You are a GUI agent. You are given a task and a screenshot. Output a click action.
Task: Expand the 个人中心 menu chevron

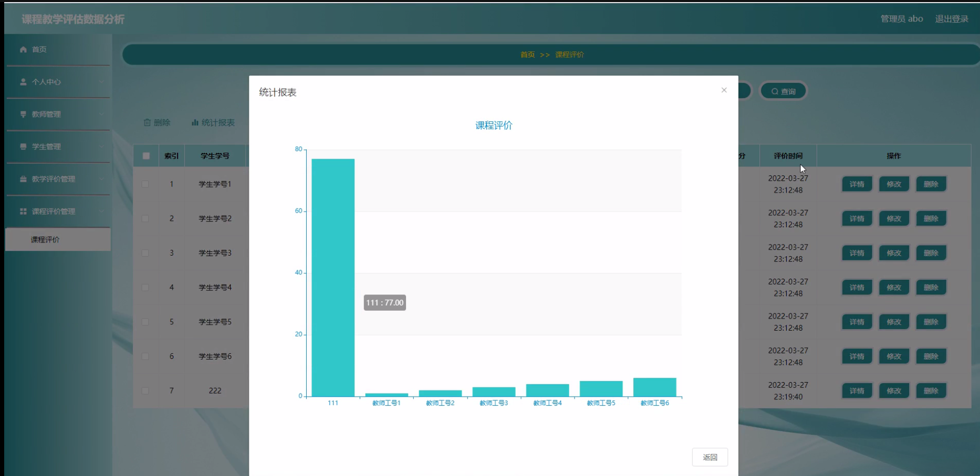coord(101,82)
